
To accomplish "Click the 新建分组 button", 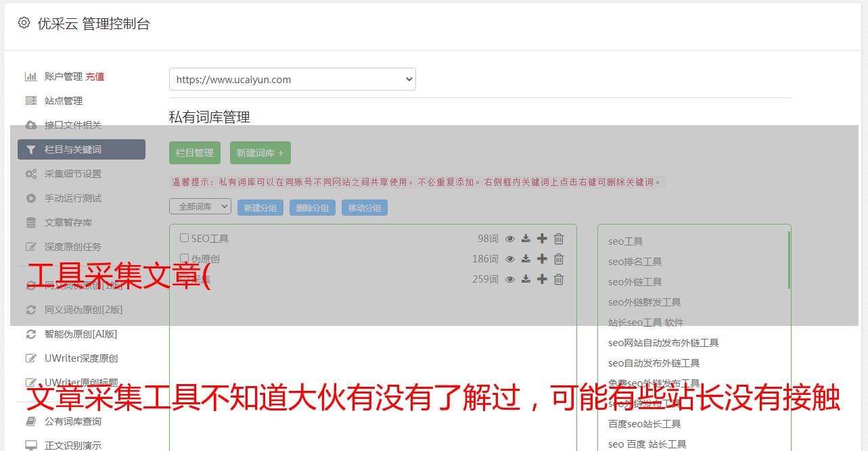I will (260, 208).
